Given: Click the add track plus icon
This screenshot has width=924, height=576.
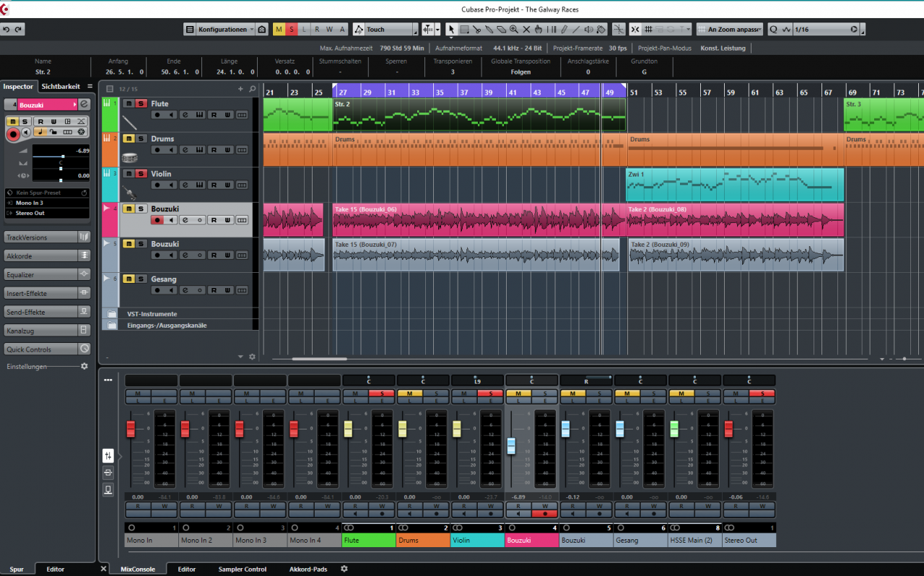Looking at the screenshot, I should point(241,89).
